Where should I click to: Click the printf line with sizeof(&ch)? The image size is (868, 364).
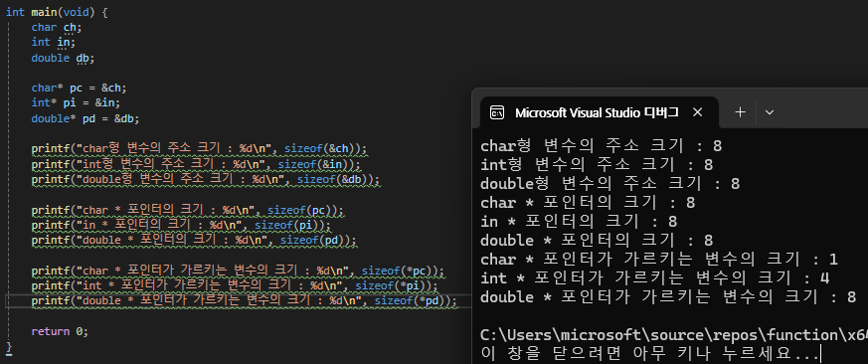point(199,148)
